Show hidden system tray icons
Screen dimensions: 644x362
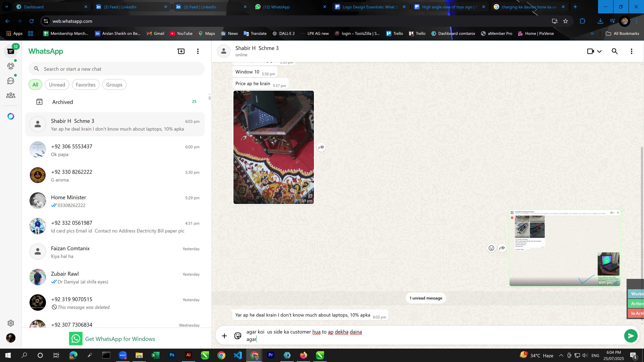561,355
